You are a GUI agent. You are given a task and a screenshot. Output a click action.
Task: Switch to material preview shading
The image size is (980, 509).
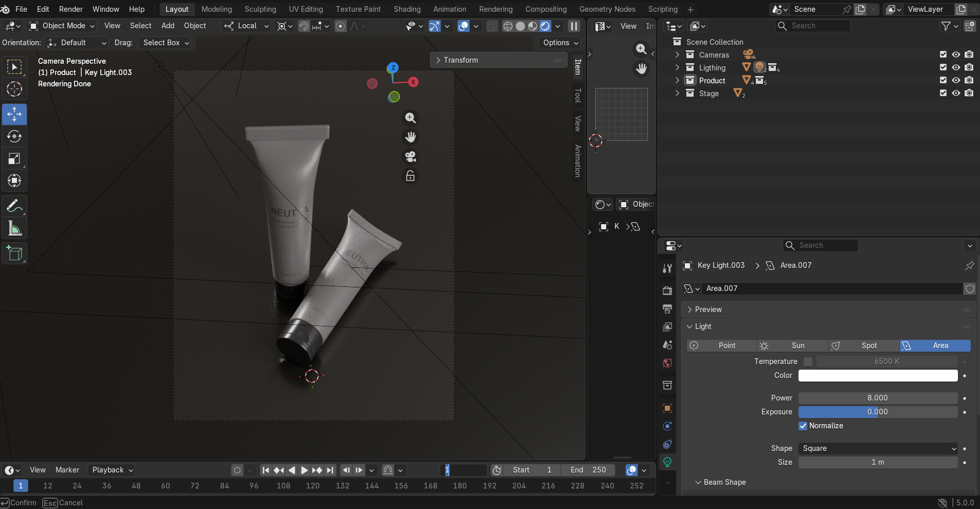533,26
